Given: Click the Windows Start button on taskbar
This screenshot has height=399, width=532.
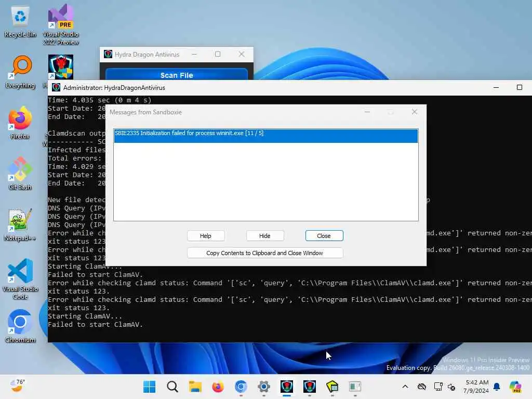Looking at the screenshot, I should 149,387.
